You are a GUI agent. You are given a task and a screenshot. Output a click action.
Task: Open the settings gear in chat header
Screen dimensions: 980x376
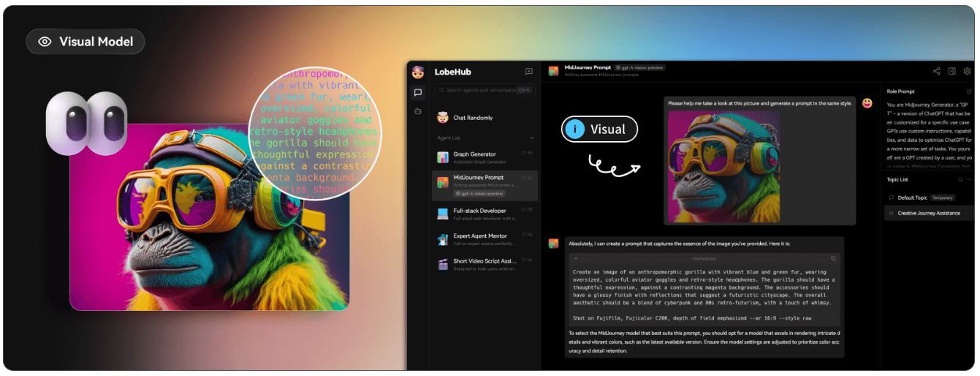(x=967, y=71)
